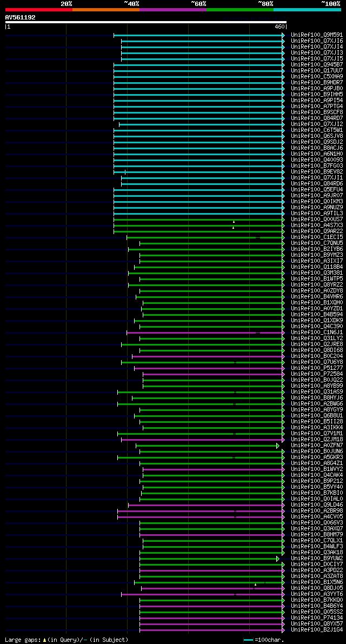Click the UniRef100_B0C204 label

317,356
